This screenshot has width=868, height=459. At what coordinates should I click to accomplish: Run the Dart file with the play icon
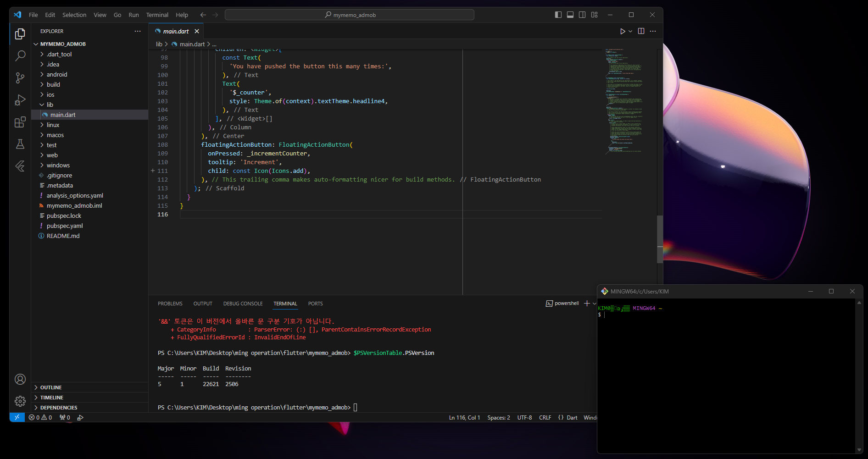point(623,31)
